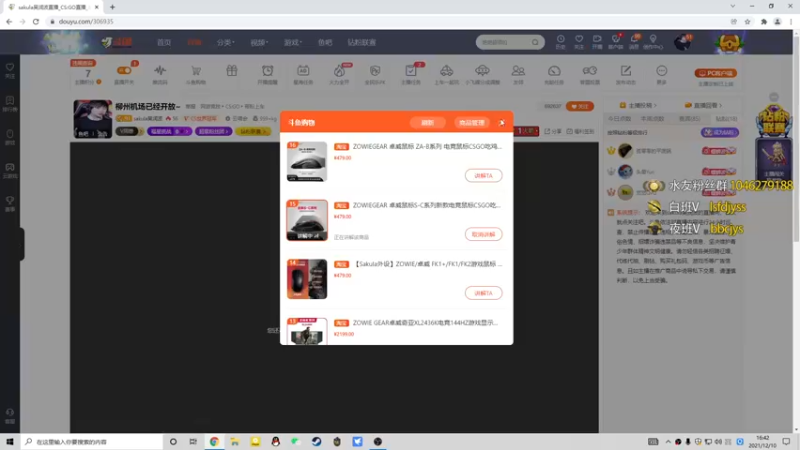The width and height of the screenshot is (800, 450).
Task: Toggle the 直播开关 live switch
Action: pyautogui.click(x=124, y=70)
